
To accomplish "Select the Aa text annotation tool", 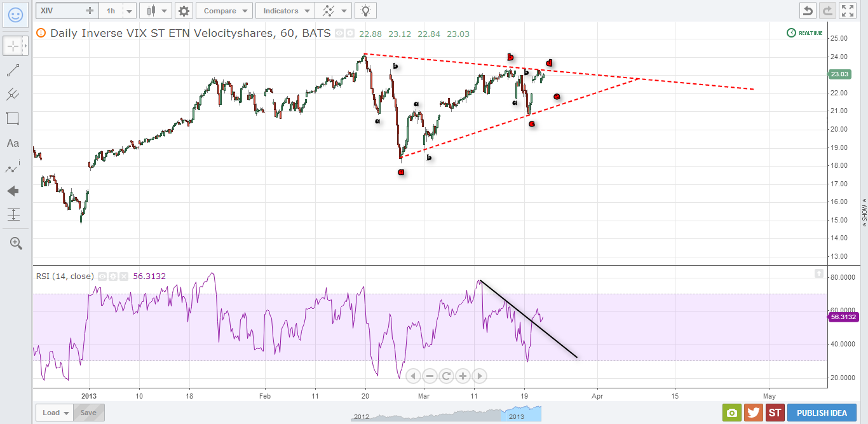I will coord(13,143).
